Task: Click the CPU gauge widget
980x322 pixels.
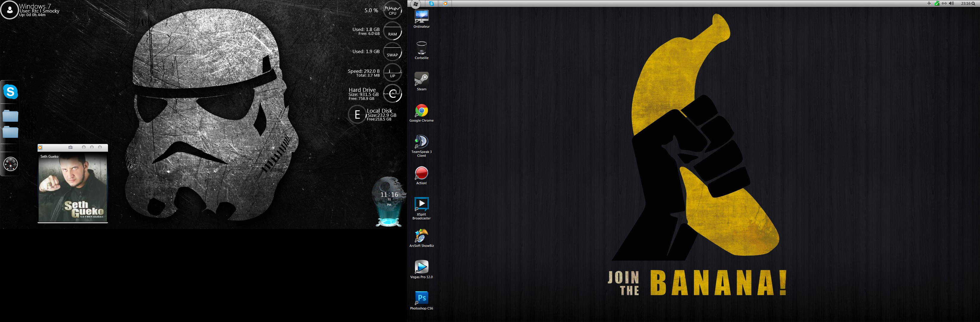Action: (392, 10)
